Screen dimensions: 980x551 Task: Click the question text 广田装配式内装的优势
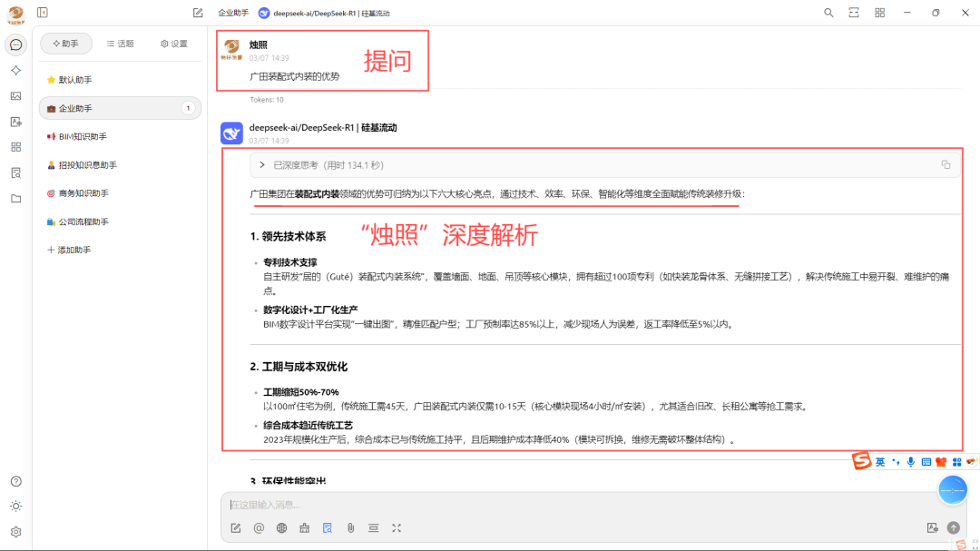click(294, 76)
